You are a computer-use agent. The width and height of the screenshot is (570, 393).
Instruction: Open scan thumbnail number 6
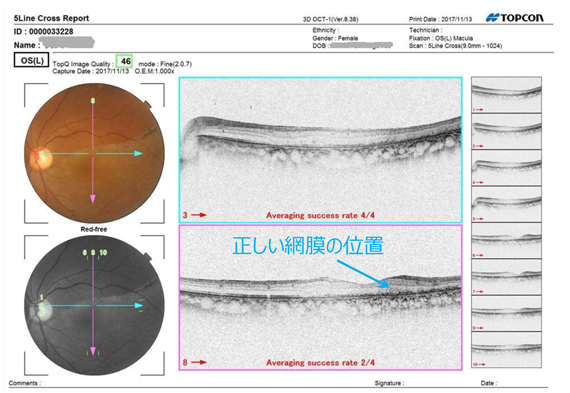pyautogui.click(x=506, y=241)
